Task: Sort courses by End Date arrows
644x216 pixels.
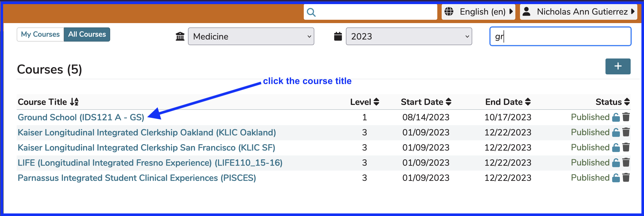Action: [x=528, y=102]
